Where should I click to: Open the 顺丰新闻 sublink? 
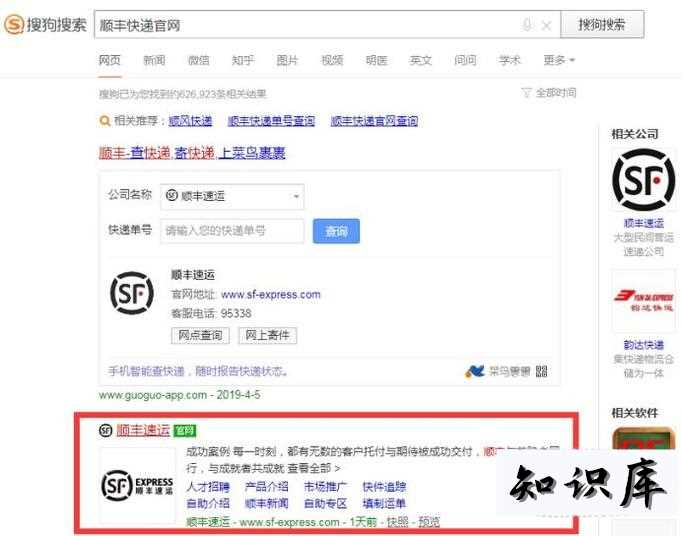(267, 503)
